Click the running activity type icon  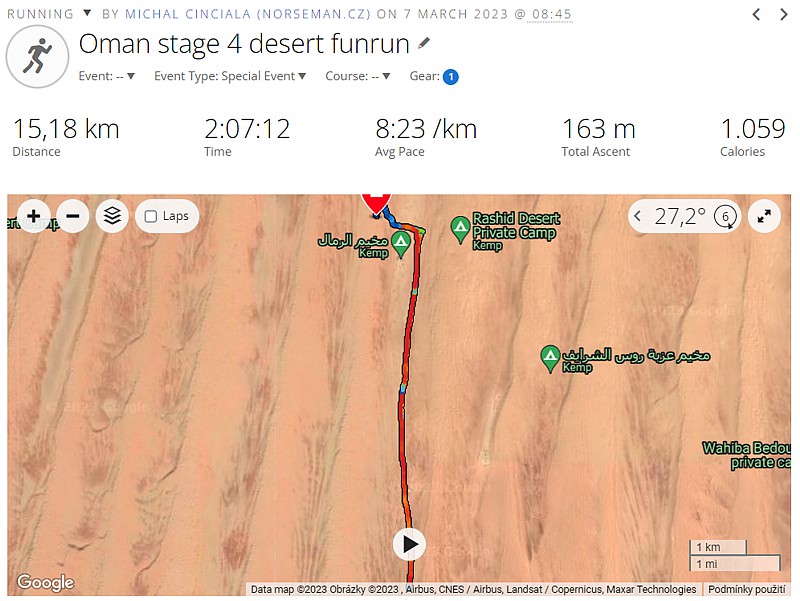[37, 57]
